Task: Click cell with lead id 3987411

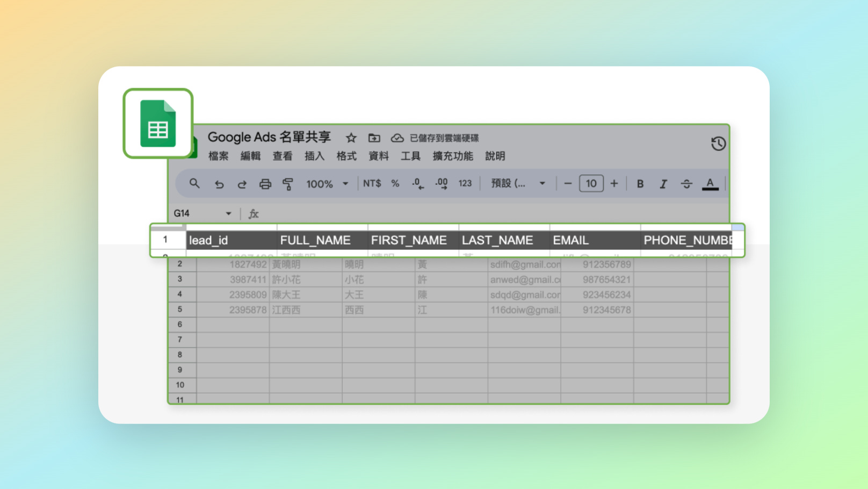Action: [x=233, y=279]
